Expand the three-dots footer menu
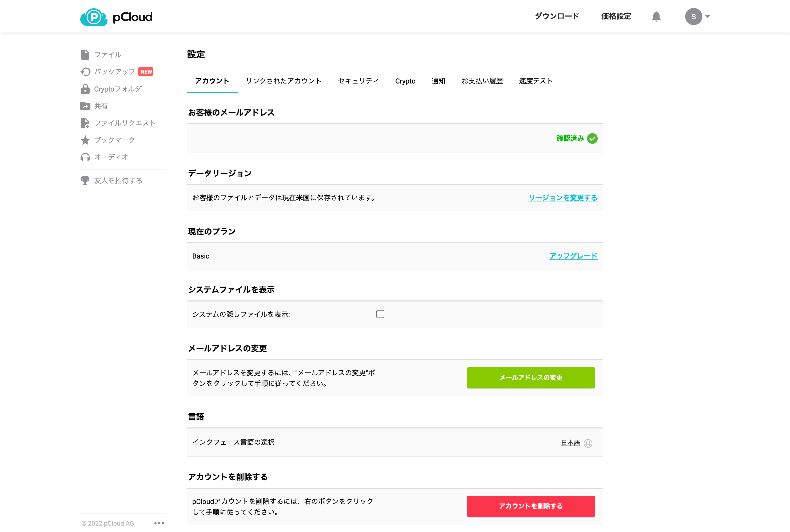 159,523
